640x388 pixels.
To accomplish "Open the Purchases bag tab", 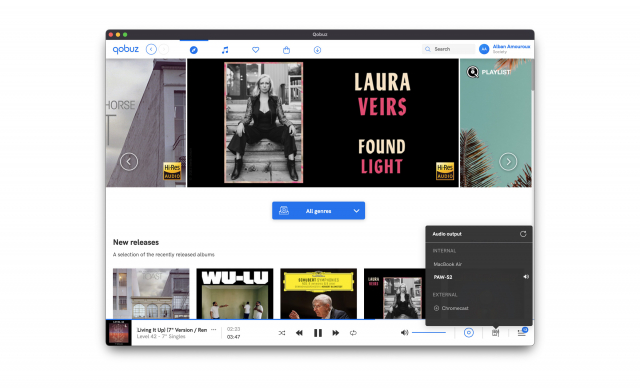I will coord(287,50).
